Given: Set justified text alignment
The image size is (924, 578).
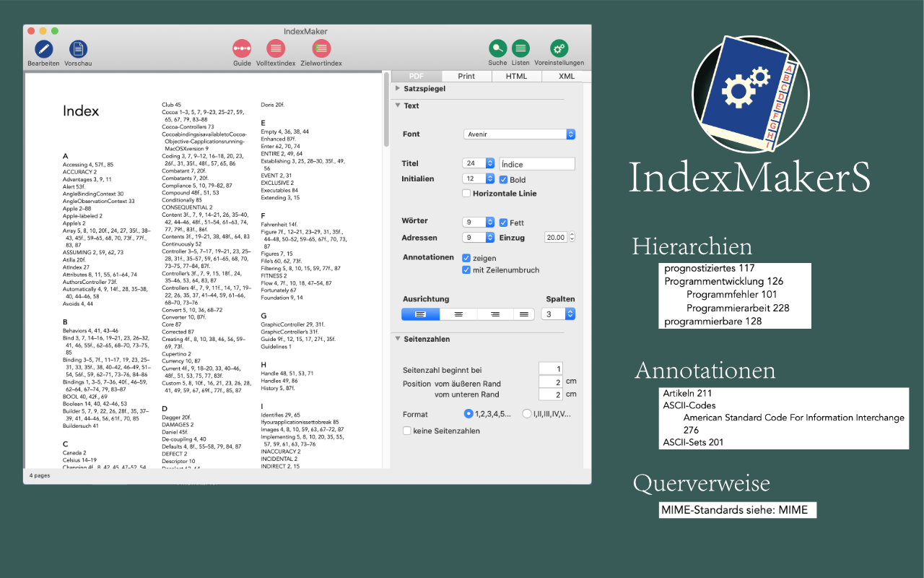Looking at the screenshot, I should [x=524, y=314].
